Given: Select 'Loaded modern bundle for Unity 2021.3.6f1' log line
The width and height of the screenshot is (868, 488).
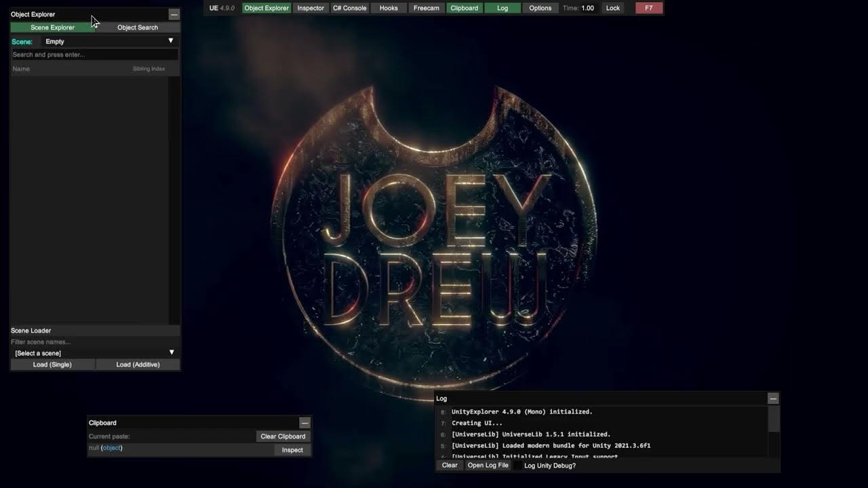Looking at the screenshot, I should [551, 446].
